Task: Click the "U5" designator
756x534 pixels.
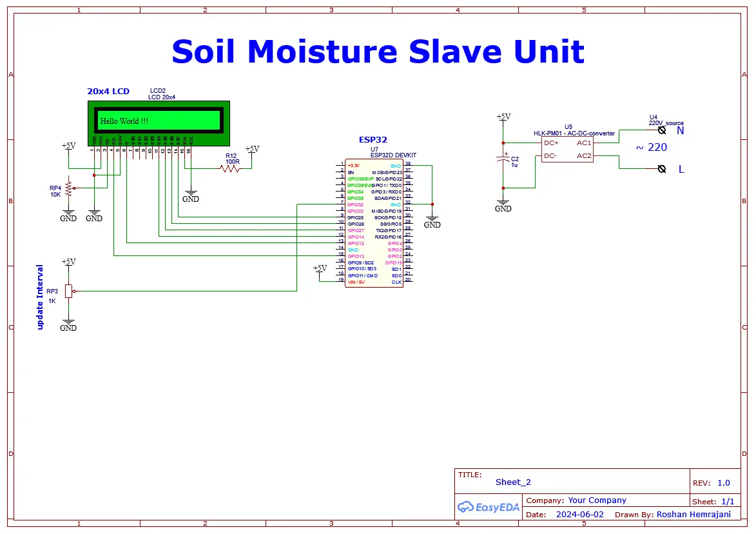Action: pos(568,127)
